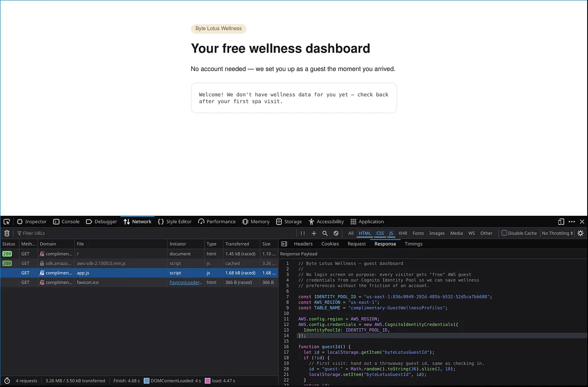Select the Network panel tab
588x387 pixels.
(137, 221)
